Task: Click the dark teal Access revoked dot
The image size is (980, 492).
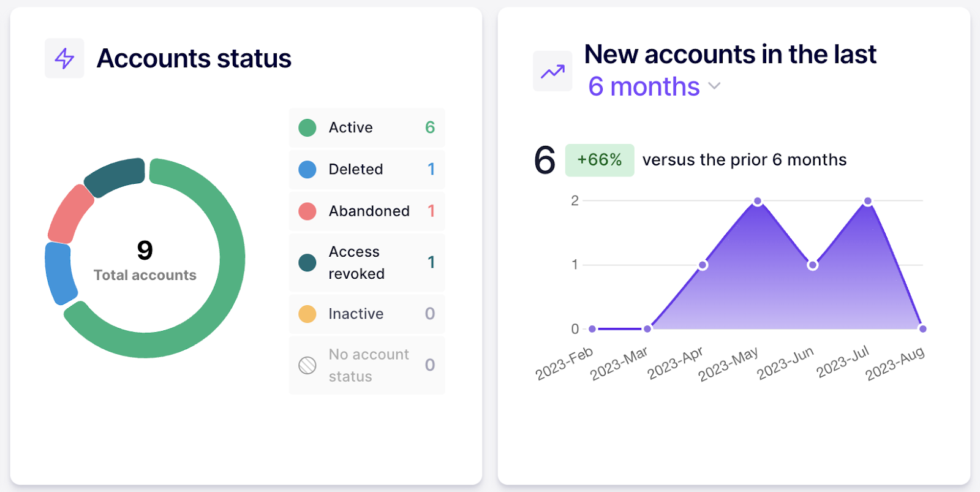Action: [307, 262]
